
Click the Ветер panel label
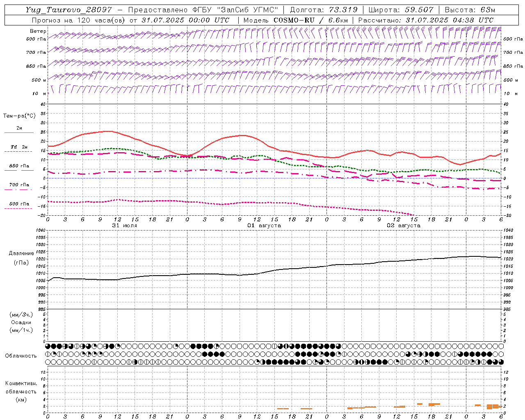coord(38,31)
